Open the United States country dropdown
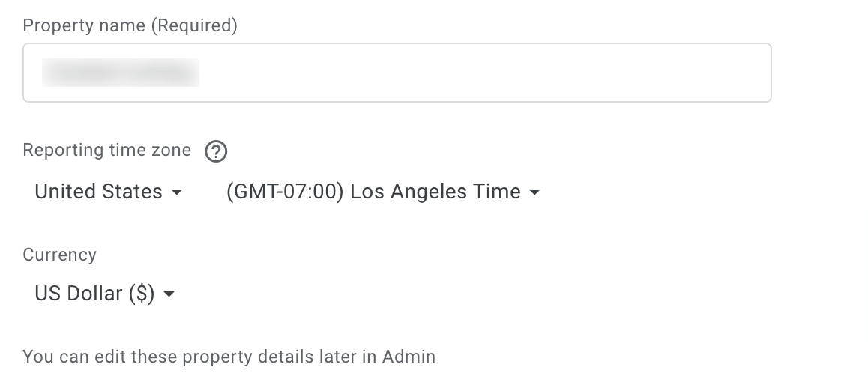Viewport: 868px width, 382px height. coord(109,192)
